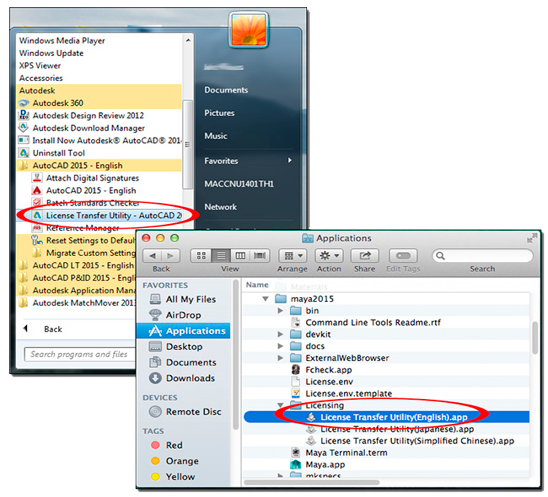Open the Action gear dropdown in Finder

pos(329,256)
